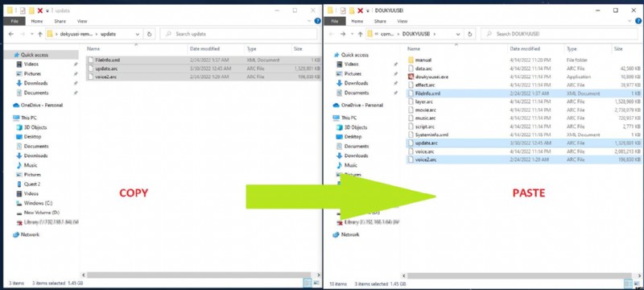
Task: Select Music under This PC in the left window
Action: [31, 165]
